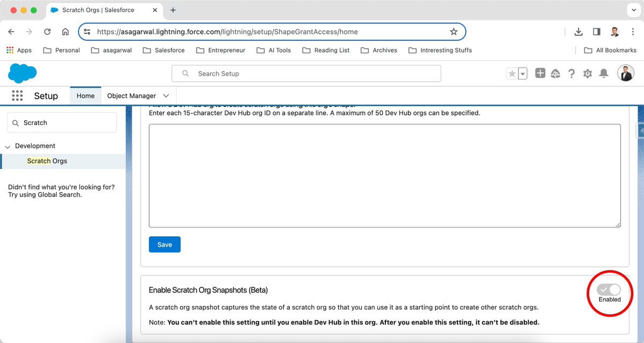Image resolution: width=644 pixels, height=343 pixels.
Task: Go to the browser home page
Action: click(x=65, y=32)
